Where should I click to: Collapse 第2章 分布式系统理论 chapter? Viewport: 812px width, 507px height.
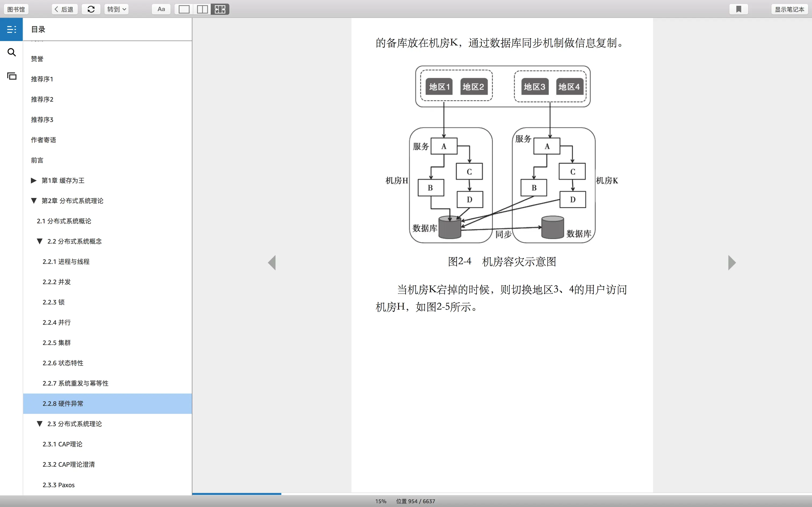34,201
